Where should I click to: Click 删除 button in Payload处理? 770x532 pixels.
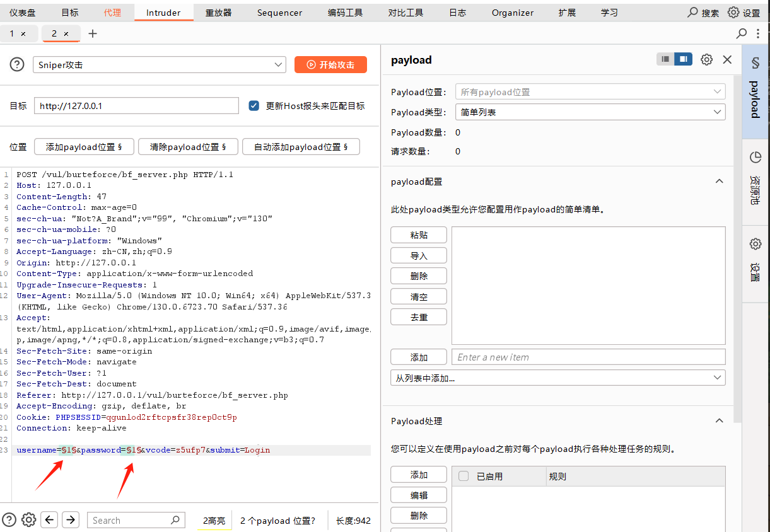(x=419, y=515)
